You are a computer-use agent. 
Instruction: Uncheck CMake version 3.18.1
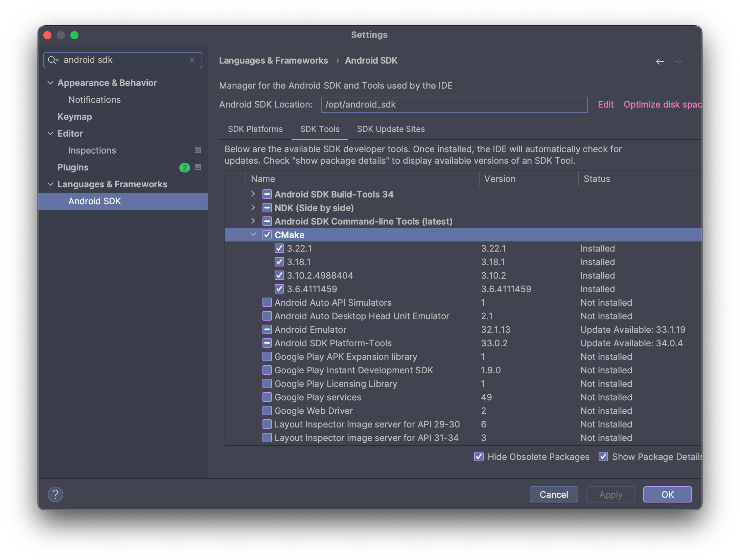pos(279,262)
